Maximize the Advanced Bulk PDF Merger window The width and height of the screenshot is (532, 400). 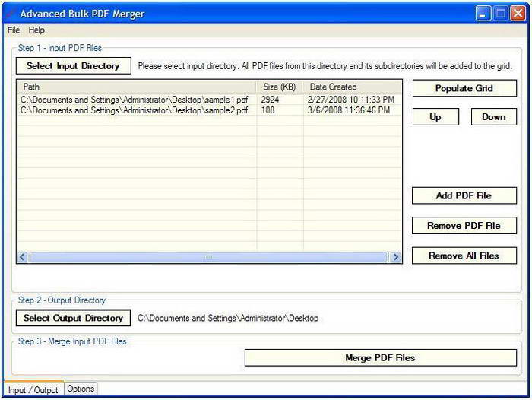(x=500, y=14)
